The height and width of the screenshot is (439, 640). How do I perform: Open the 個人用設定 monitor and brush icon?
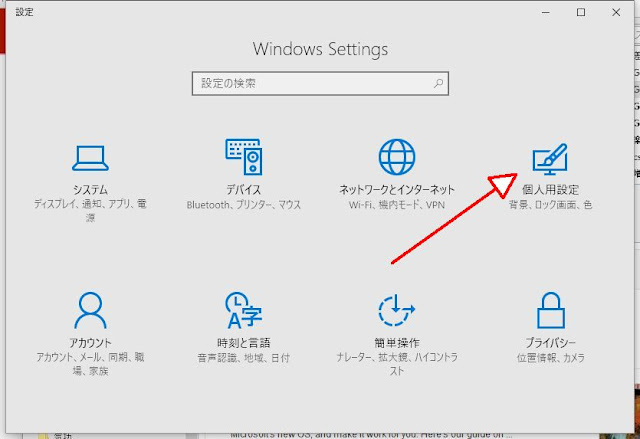pos(550,159)
